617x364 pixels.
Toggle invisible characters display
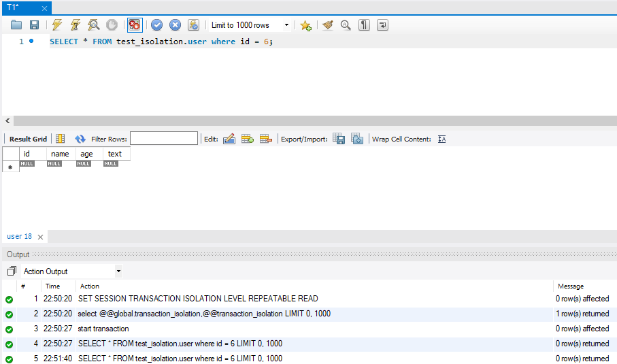pyautogui.click(x=364, y=25)
